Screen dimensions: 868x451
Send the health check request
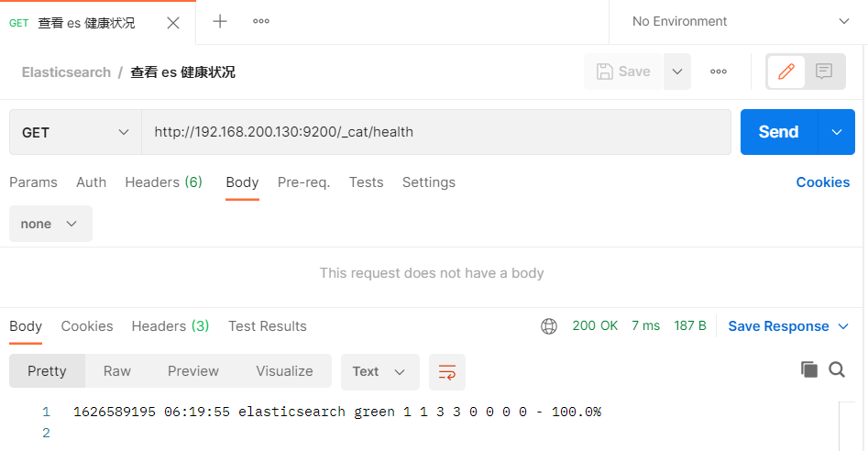(x=778, y=132)
